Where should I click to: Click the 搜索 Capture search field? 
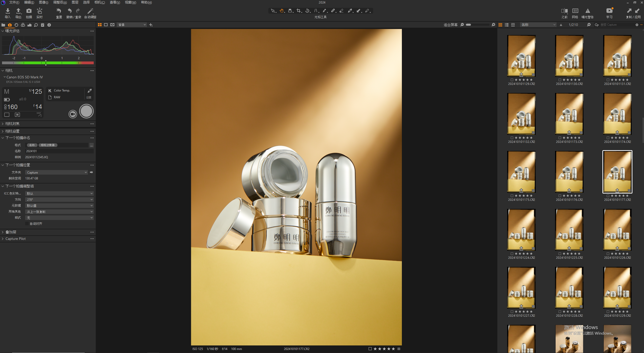[617, 25]
